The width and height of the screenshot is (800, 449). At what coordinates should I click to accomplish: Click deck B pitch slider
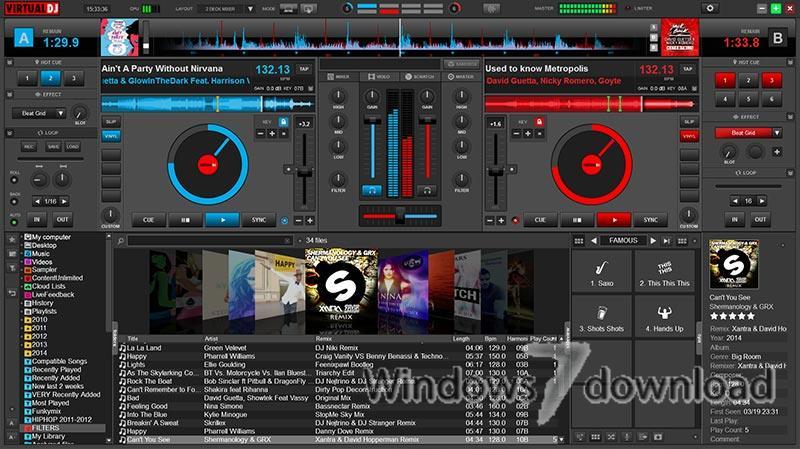pos(496,169)
